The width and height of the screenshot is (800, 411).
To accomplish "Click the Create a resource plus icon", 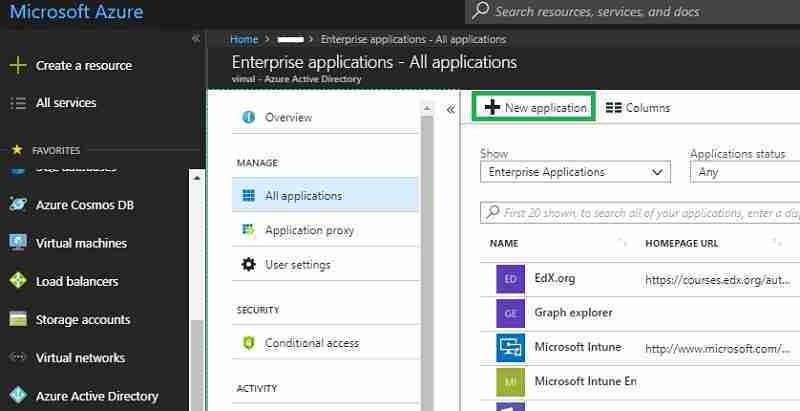I will tap(18, 65).
